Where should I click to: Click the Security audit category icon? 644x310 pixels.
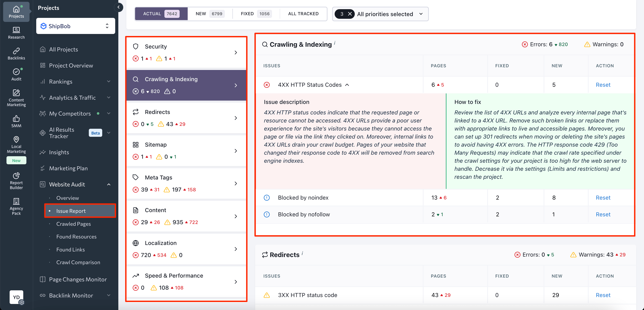pyautogui.click(x=136, y=46)
